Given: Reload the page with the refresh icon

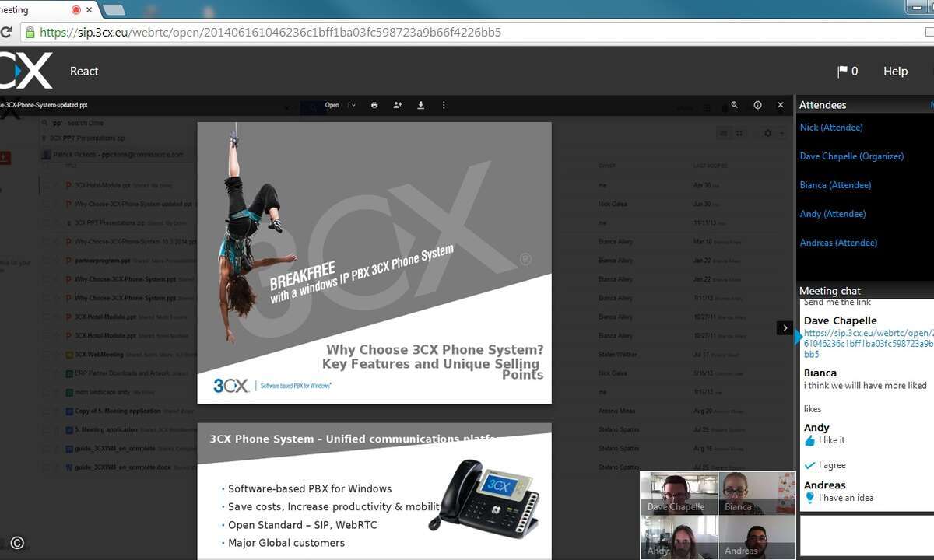Looking at the screenshot, I should click(6, 33).
